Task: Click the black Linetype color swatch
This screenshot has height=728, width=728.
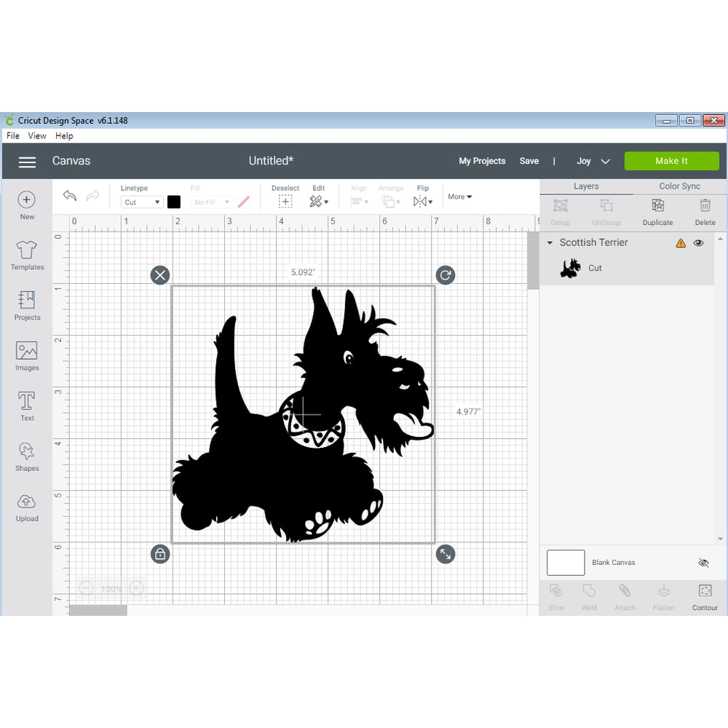Action: 173,202
